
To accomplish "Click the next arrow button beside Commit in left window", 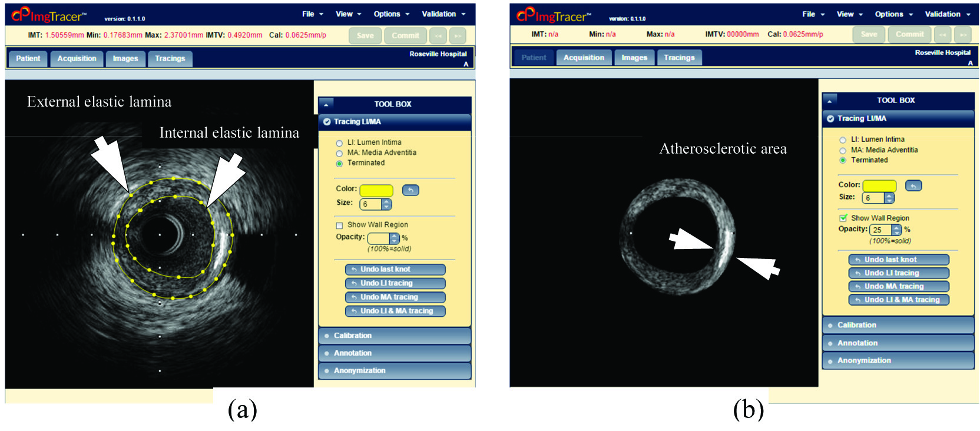I will [x=458, y=36].
